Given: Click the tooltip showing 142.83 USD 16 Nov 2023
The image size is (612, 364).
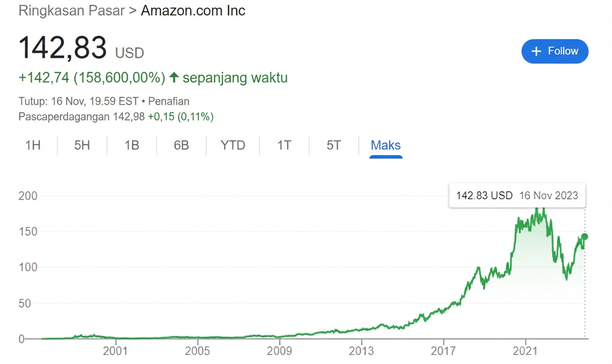Looking at the screenshot, I should [517, 195].
